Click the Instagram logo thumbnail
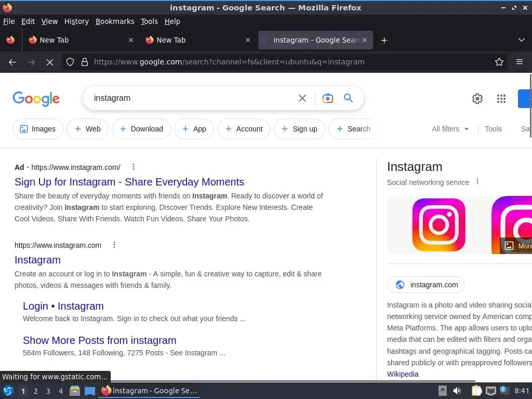The height and width of the screenshot is (399, 532). click(438, 225)
